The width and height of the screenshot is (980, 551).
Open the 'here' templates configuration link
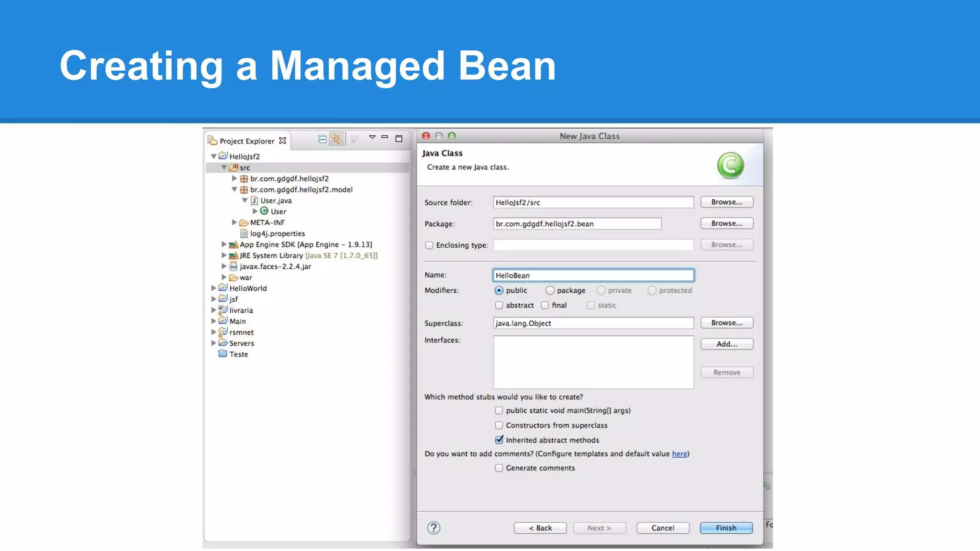click(679, 454)
